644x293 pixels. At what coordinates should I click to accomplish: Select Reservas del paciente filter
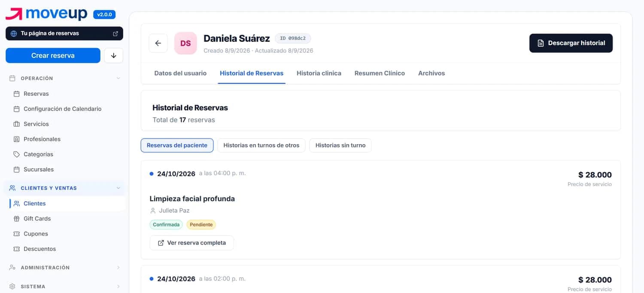177,145
